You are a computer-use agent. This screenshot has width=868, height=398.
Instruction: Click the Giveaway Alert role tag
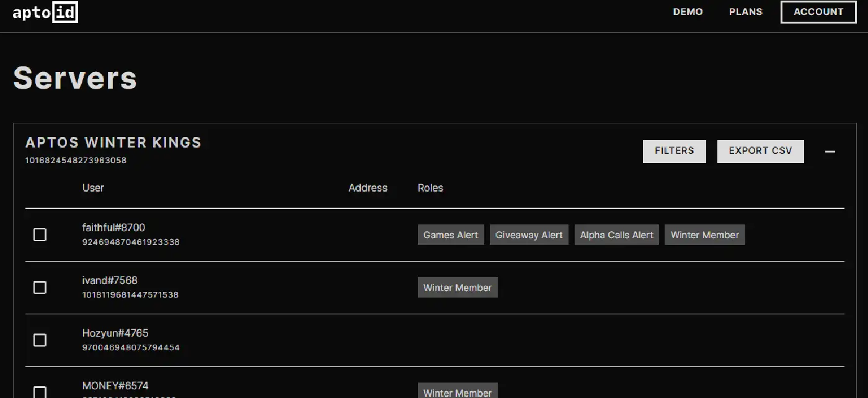(529, 235)
